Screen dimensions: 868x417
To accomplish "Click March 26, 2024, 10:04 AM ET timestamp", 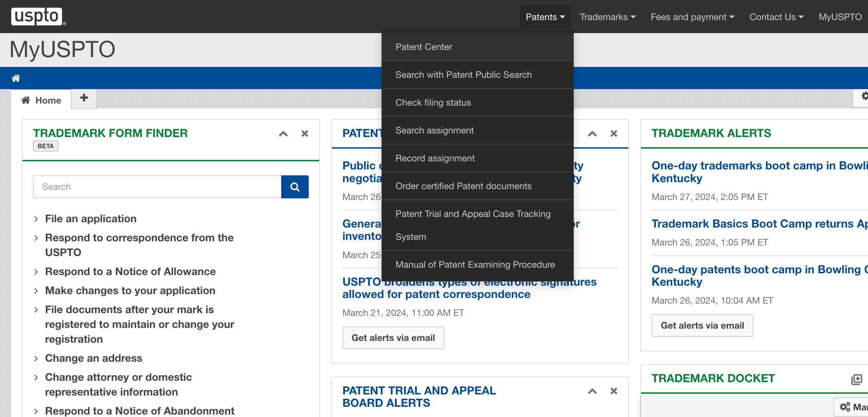I will (712, 300).
